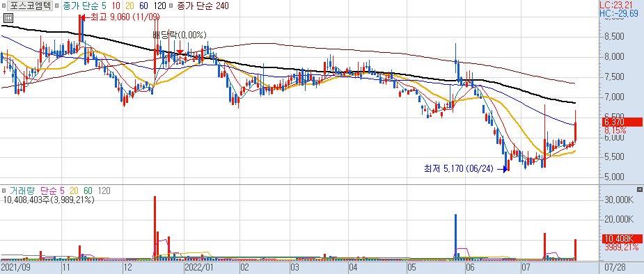Toggle the small square before 포스코엠텍

[3, 6]
